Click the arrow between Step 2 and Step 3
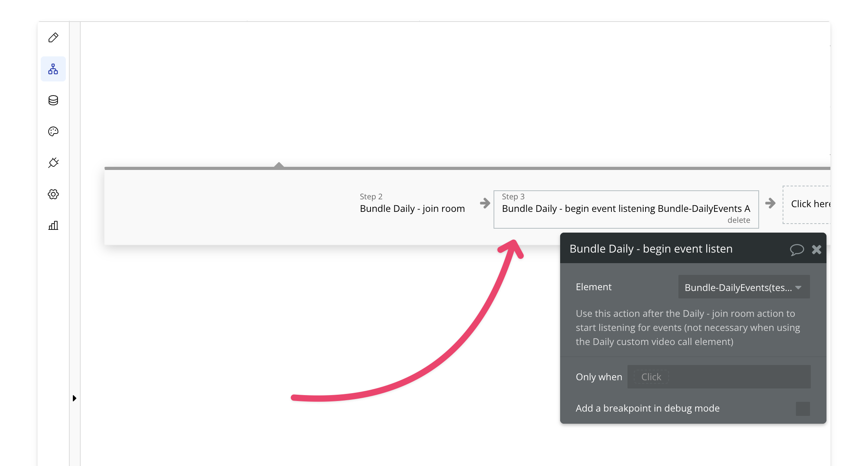868x466 pixels. (485, 203)
